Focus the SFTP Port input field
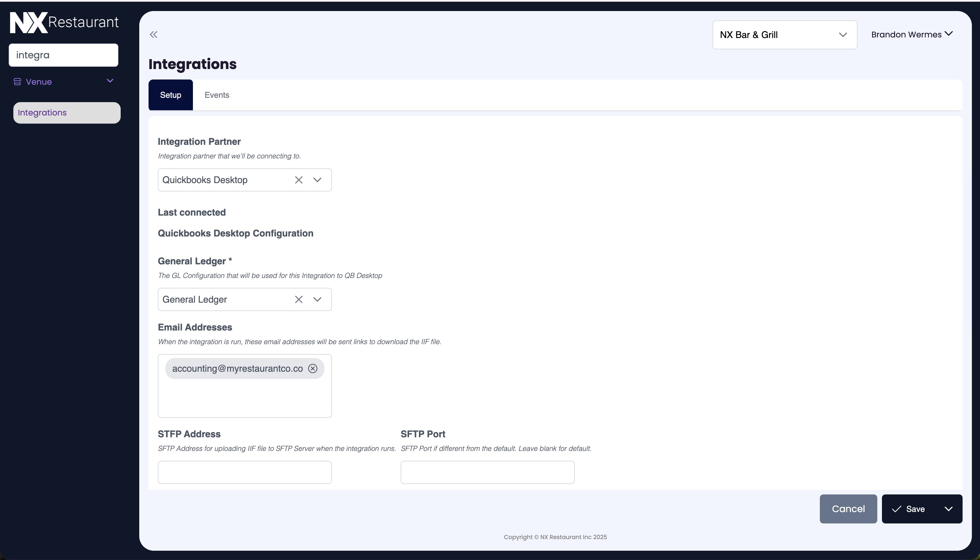Screen dimensions: 980x560 pos(487,472)
